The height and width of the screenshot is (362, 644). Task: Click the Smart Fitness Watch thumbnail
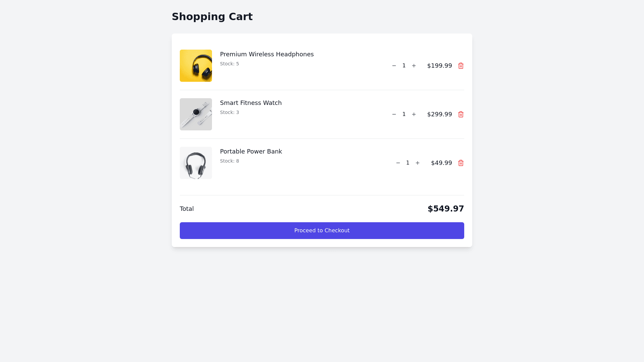click(196, 114)
